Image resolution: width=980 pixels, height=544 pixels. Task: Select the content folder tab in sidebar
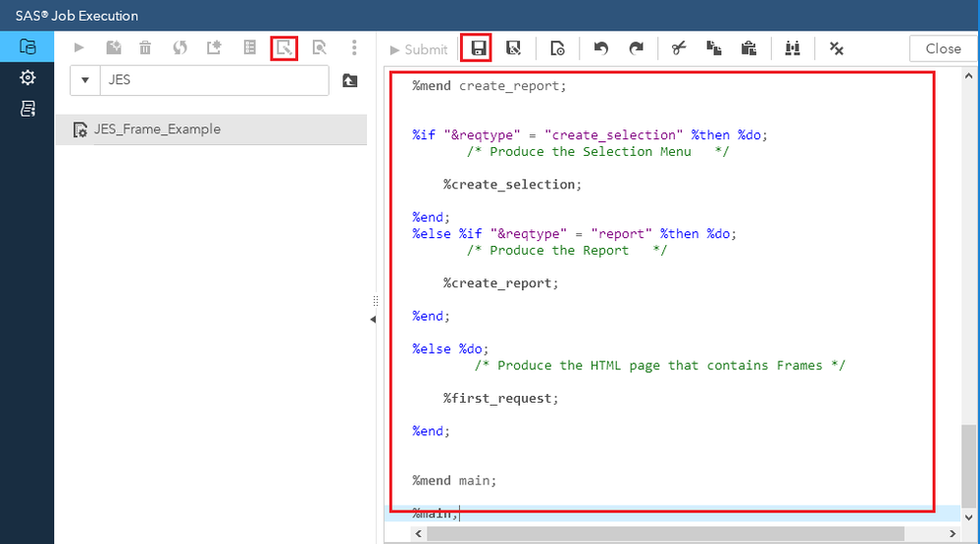(x=27, y=46)
